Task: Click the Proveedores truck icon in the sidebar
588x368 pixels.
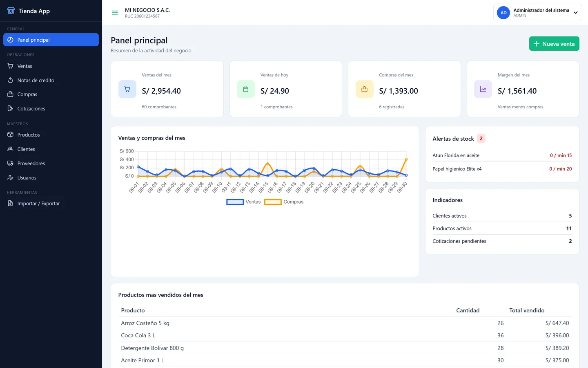Action: (11, 163)
